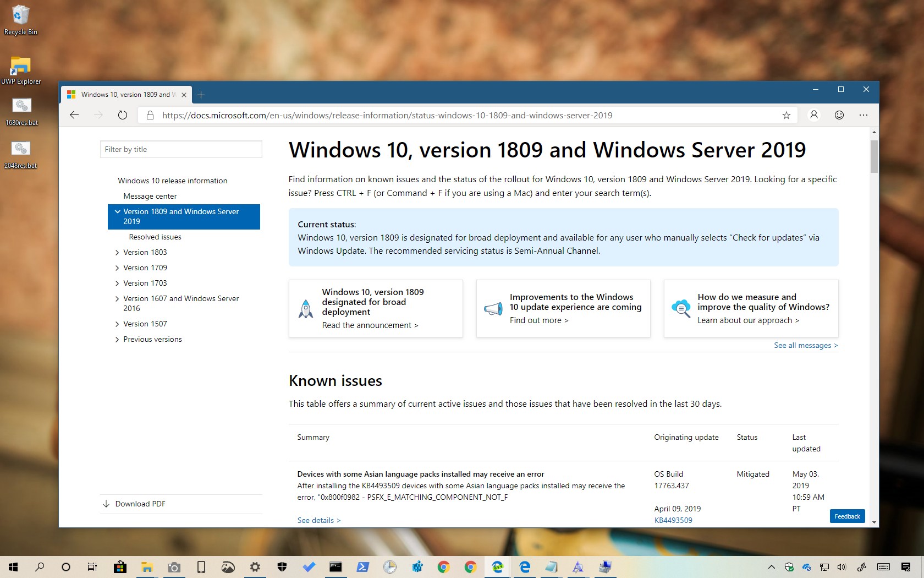Open the Command Prompt taskbar icon
Viewport: 924px width, 578px height.
335,566
